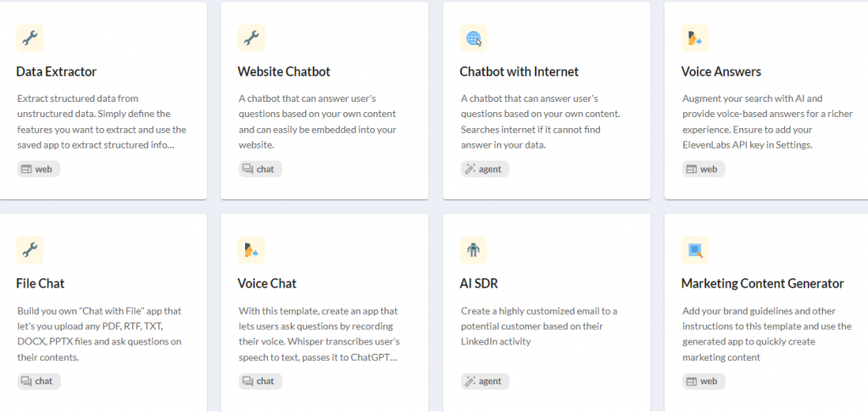Viewport: 868px width, 414px height.
Task: Open the Data Extractor template title
Action: 57,71
